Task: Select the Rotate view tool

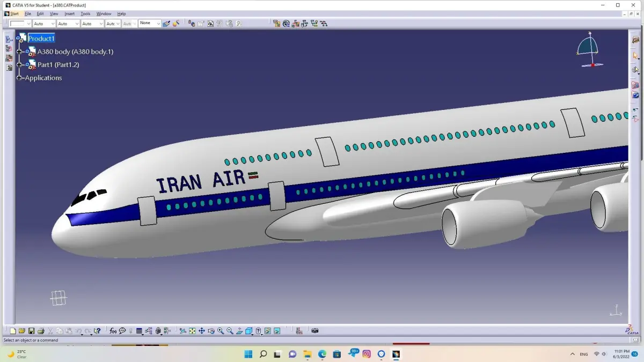Action: click(x=211, y=331)
